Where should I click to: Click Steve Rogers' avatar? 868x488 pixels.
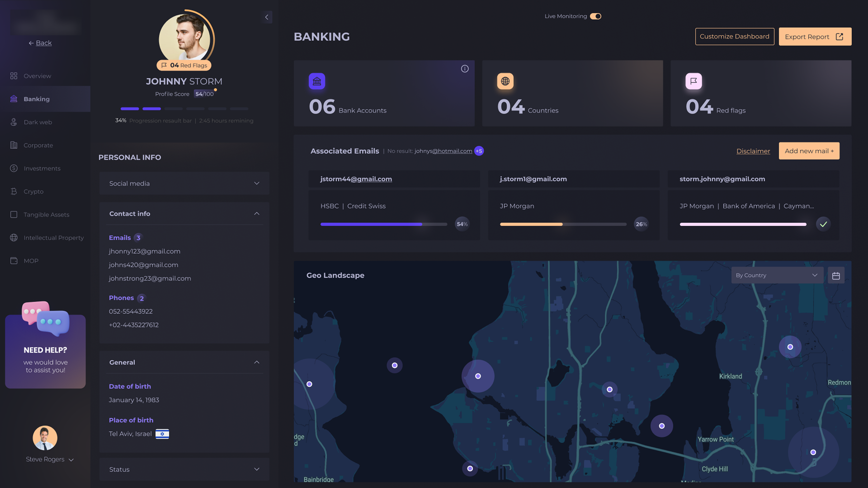(x=45, y=438)
